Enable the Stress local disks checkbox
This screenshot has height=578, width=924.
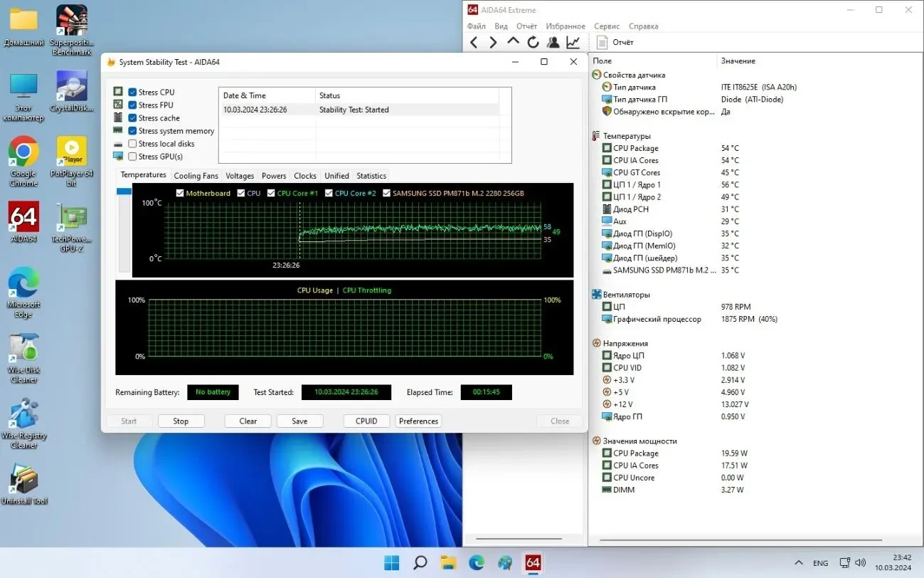click(x=132, y=143)
